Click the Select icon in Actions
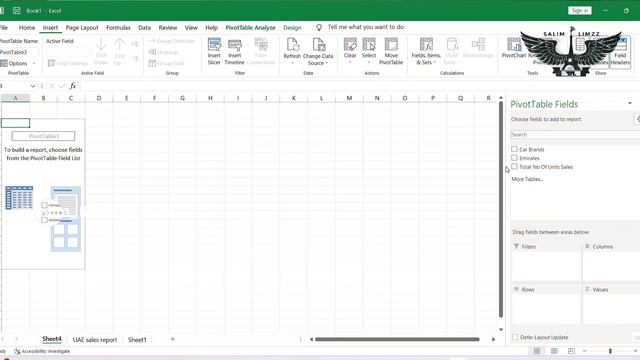 pos(369,44)
